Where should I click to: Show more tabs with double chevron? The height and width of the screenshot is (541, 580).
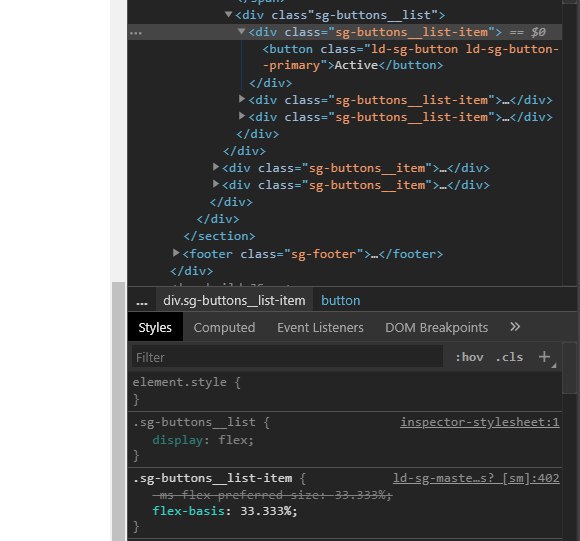(515, 327)
